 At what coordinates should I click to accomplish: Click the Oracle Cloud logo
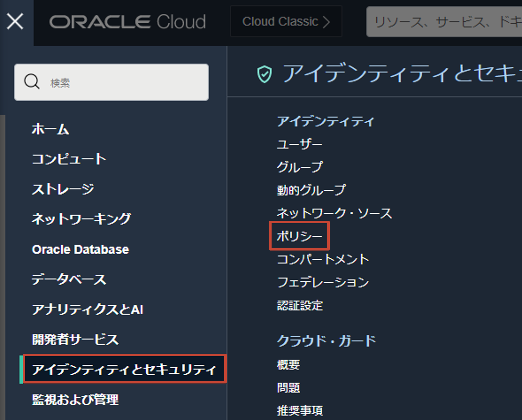pyautogui.click(x=127, y=22)
